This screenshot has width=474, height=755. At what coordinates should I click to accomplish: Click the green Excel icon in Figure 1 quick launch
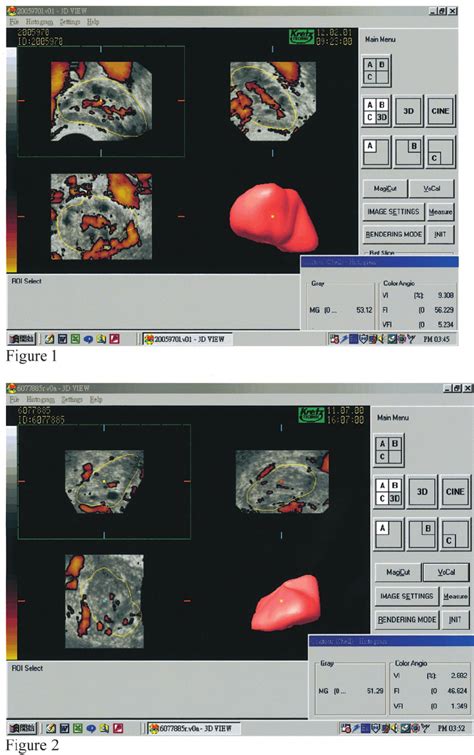click(x=75, y=339)
